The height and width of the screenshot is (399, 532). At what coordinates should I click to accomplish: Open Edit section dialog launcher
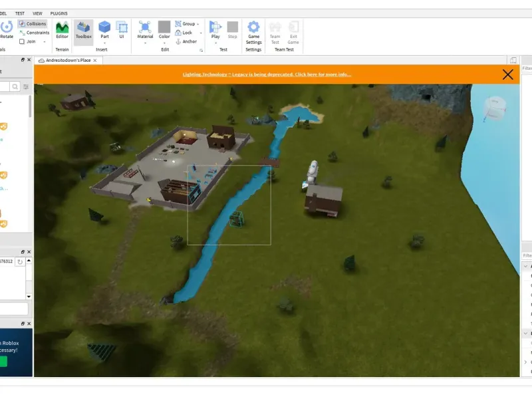[201, 51]
